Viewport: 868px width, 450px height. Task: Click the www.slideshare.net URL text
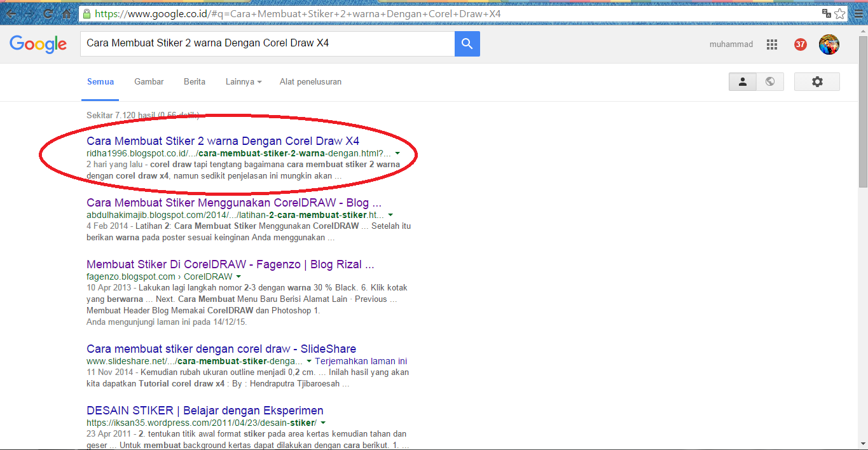pyautogui.click(x=195, y=361)
